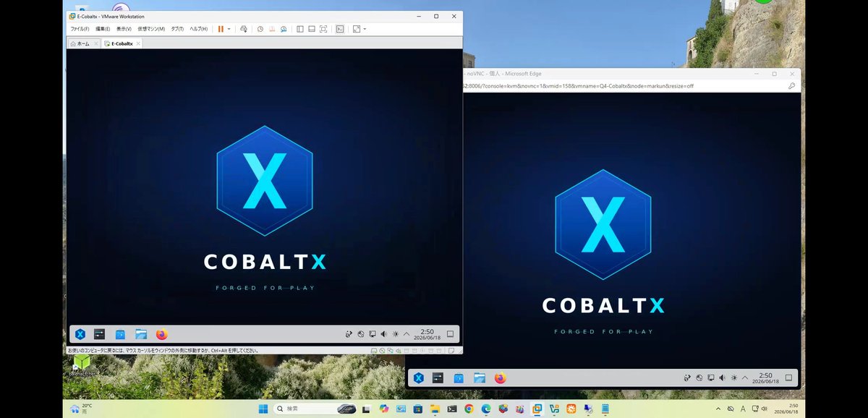Open the CobaltX launcher in VMware guest taskbar
This screenshot has width=868, height=418.
point(80,334)
